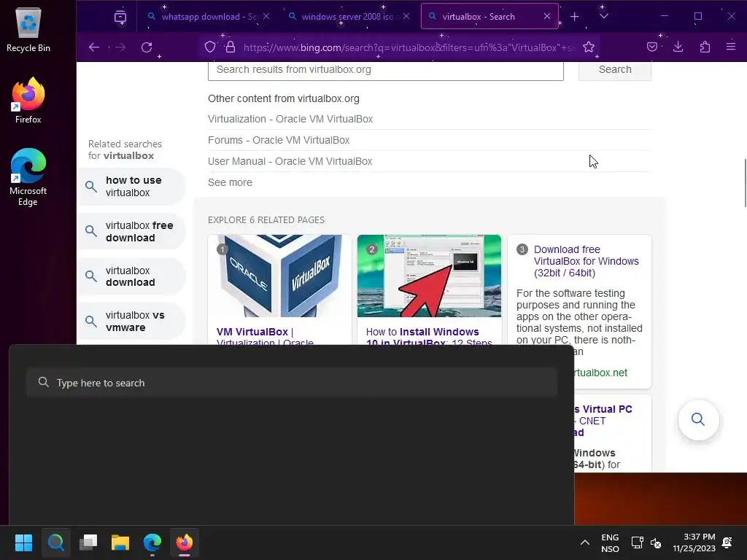Select related search virtualbox download
This screenshot has width=747, height=560.
131,276
